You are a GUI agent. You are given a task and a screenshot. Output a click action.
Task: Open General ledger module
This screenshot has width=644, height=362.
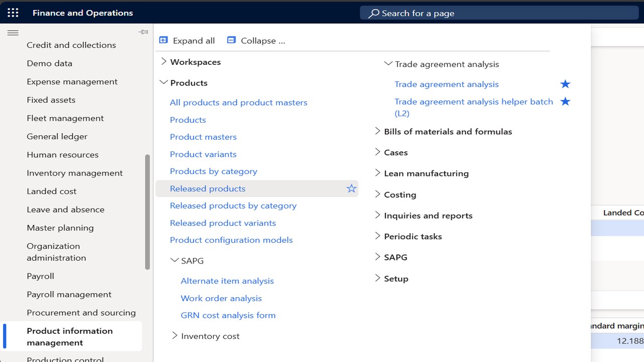click(x=57, y=136)
